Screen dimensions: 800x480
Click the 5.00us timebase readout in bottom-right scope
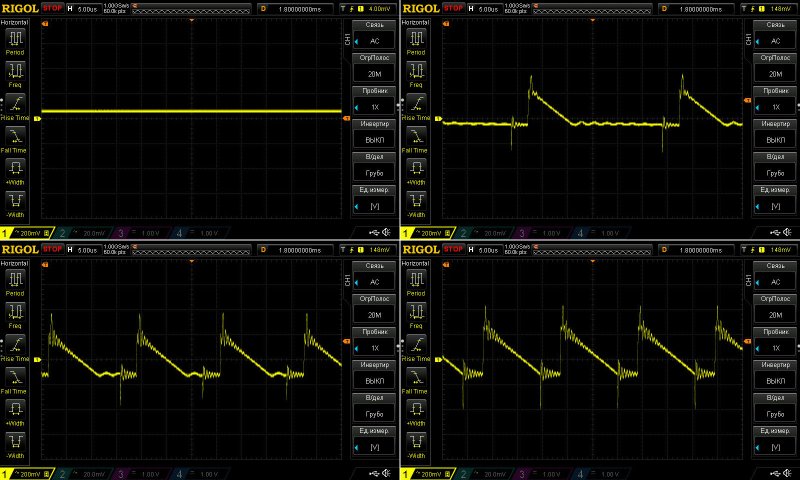(x=490, y=247)
